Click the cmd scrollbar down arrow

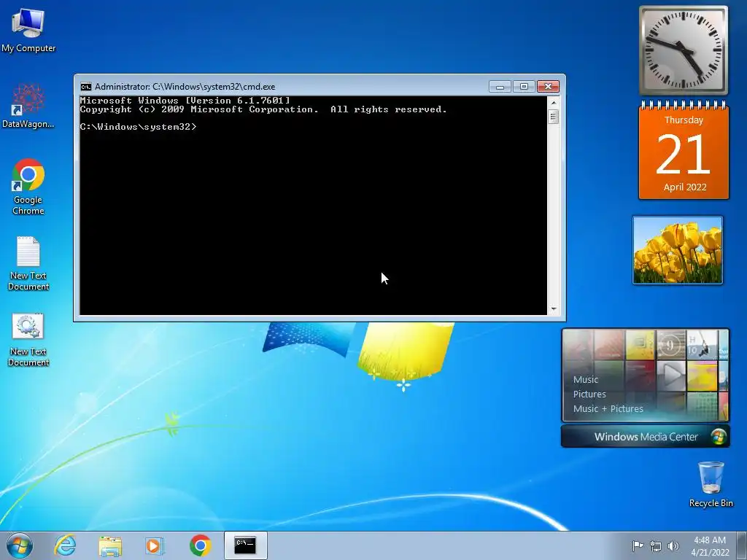(x=553, y=309)
